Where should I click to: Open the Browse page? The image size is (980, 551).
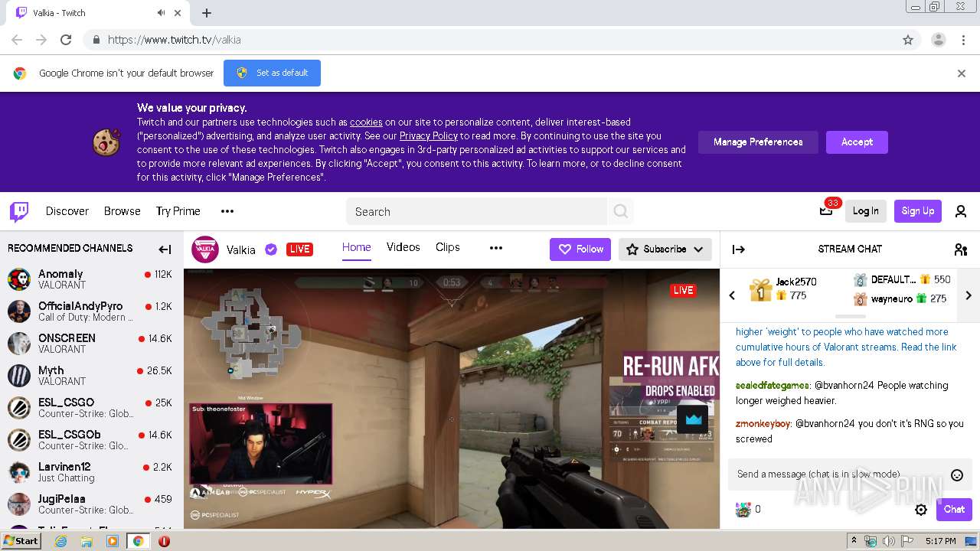point(122,211)
